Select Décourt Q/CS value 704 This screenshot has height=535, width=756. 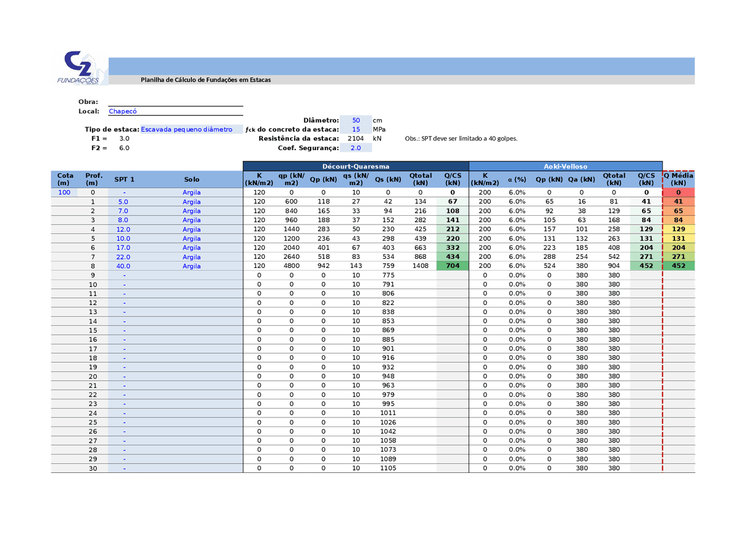point(453,266)
